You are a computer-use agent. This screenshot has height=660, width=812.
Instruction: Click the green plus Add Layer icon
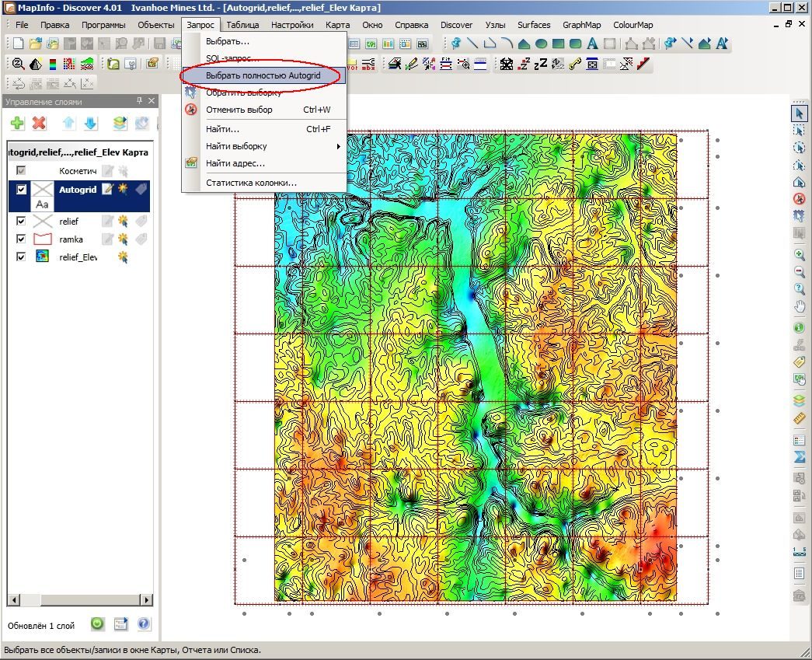17,123
